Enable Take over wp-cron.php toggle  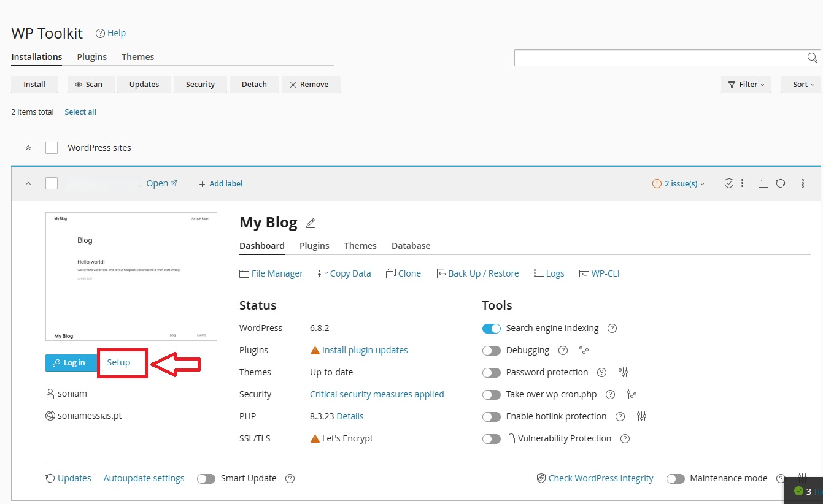point(492,394)
